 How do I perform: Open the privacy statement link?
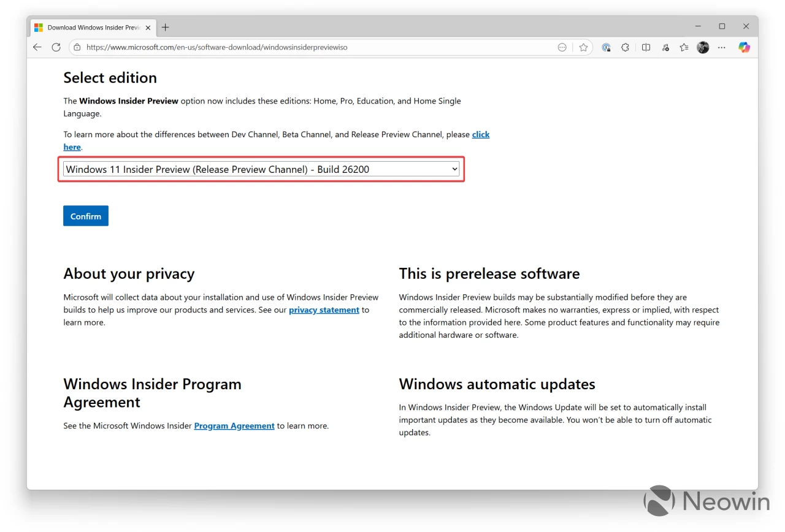pos(324,310)
